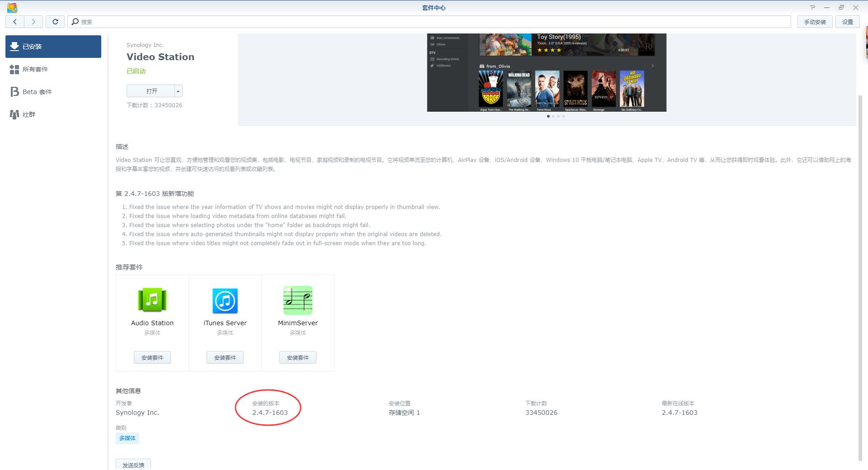Open the Beta 套件 section

coord(36,91)
